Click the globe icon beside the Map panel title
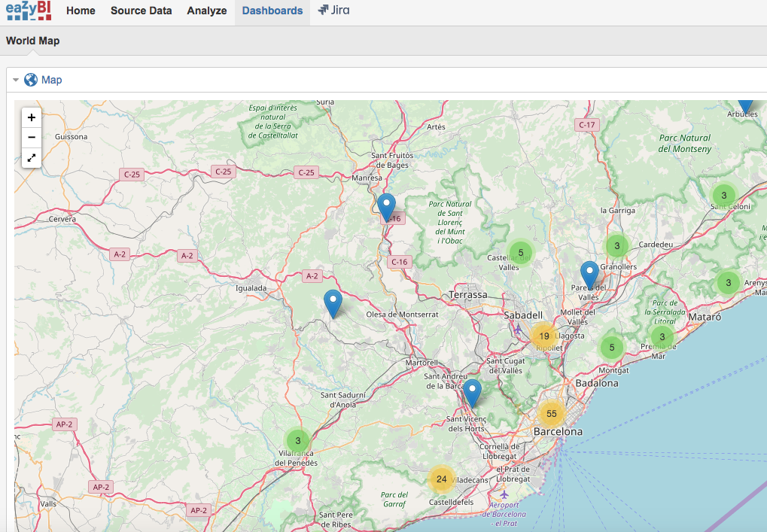 point(30,79)
